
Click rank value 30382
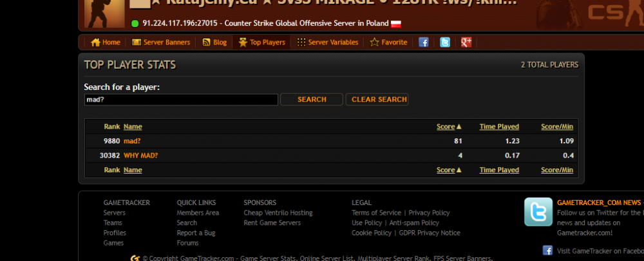click(x=109, y=156)
